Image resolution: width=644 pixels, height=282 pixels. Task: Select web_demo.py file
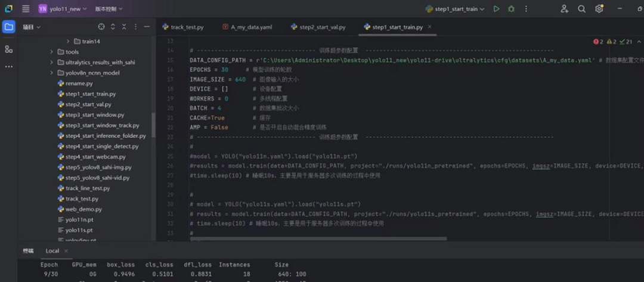80,209
